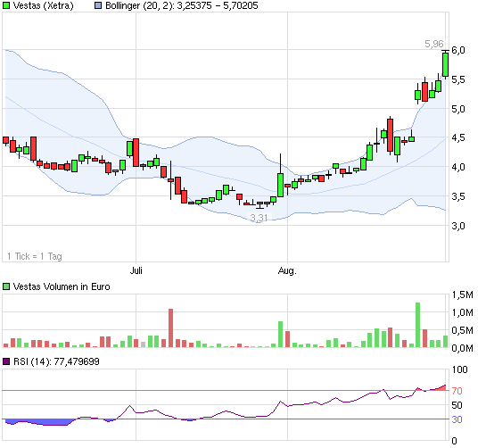Click the 'Juli' month axis label
This screenshot has width=486, height=448.
pos(136,270)
